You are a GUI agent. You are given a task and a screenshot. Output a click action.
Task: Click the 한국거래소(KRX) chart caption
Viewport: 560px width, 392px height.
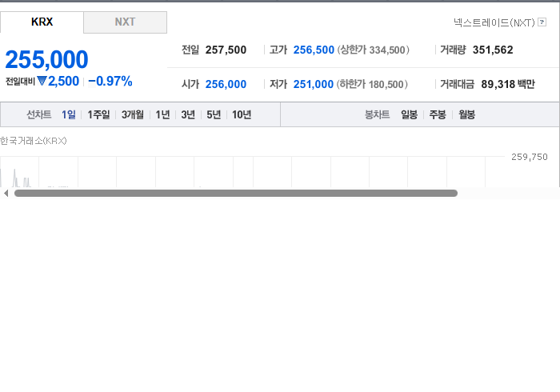pos(34,141)
